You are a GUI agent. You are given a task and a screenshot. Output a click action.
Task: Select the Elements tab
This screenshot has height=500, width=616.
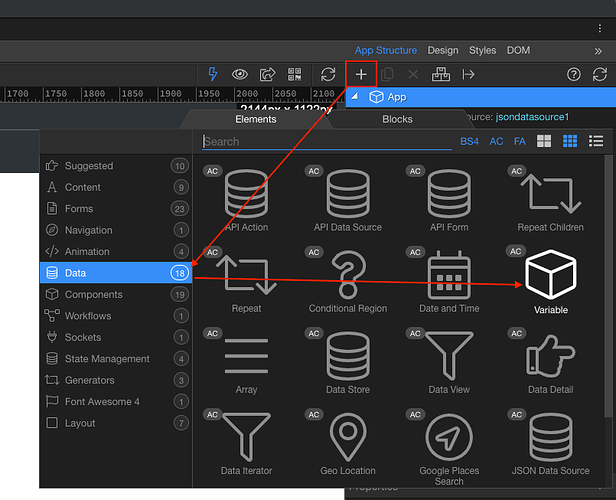pyautogui.click(x=256, y=119)
